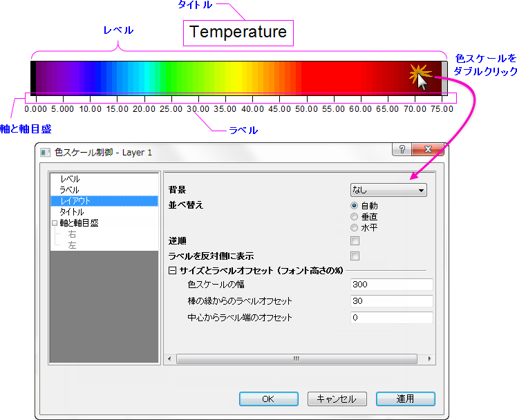The image size is (517, 420).
Task: Select the 左 tree sub-item
Action: 72,245
